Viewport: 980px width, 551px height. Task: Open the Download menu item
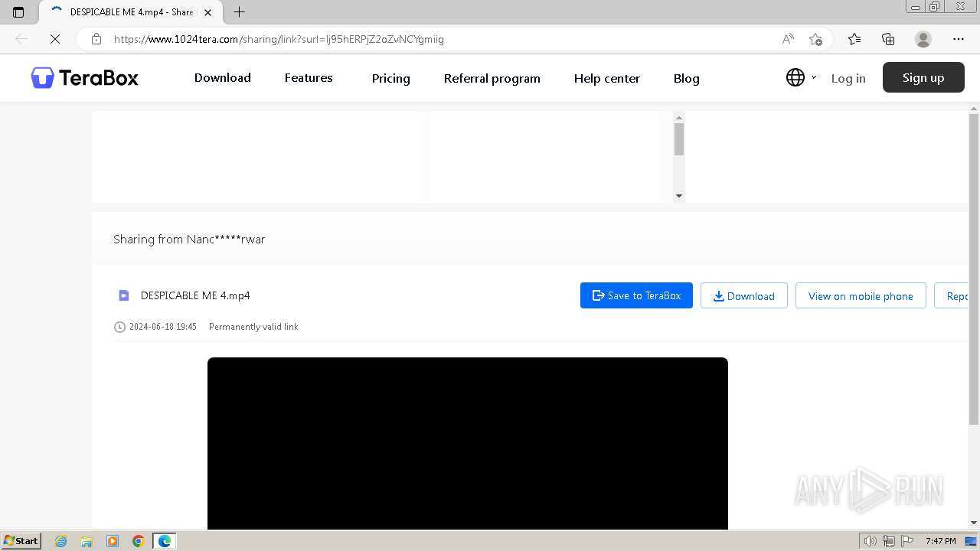[x=223, y=78]
